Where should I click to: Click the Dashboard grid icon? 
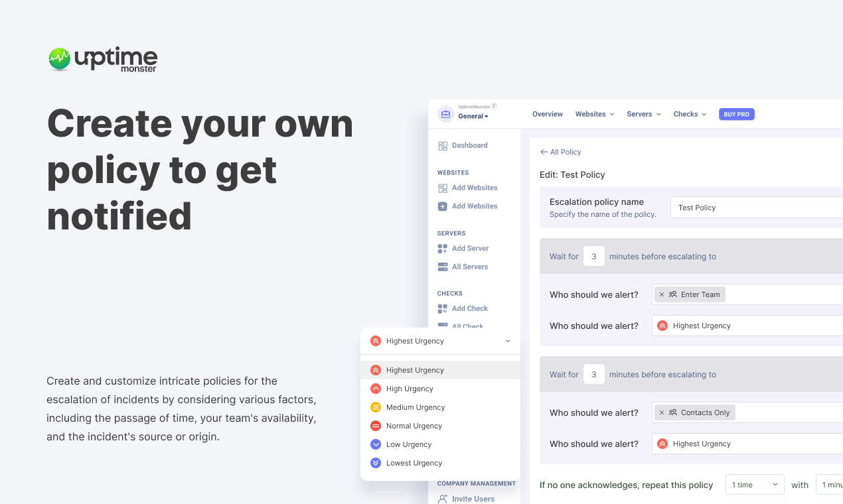443,146
